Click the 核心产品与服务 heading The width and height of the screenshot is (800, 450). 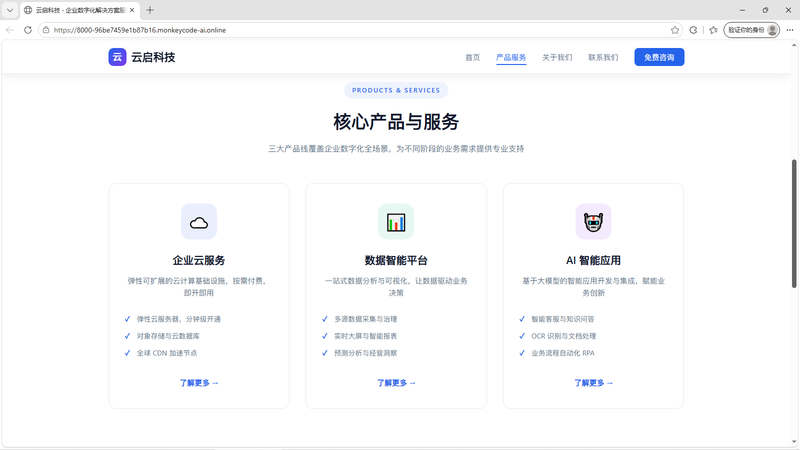(x=396, y=122)
